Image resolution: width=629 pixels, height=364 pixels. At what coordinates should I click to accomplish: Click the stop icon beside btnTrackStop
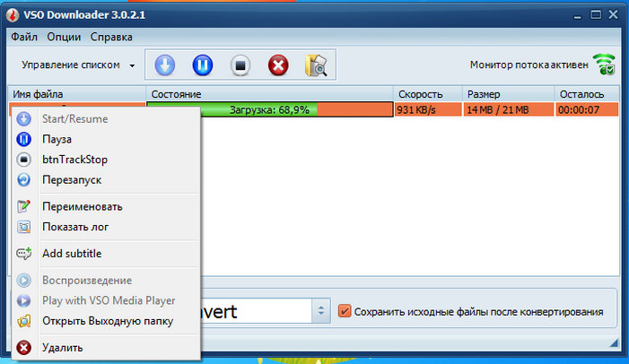[x=23, y=160]
